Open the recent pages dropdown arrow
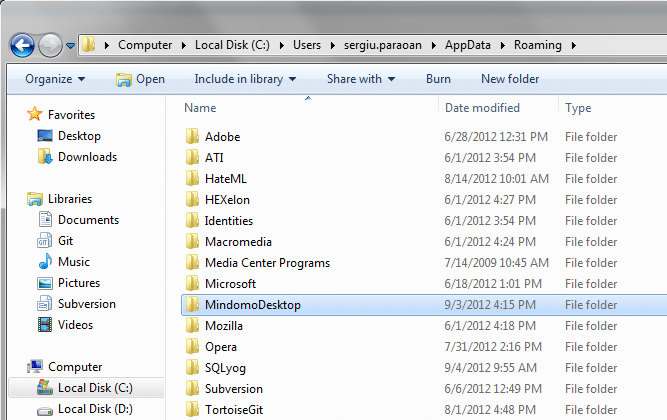This screenshot has height=420, width=667. [71, 45]
